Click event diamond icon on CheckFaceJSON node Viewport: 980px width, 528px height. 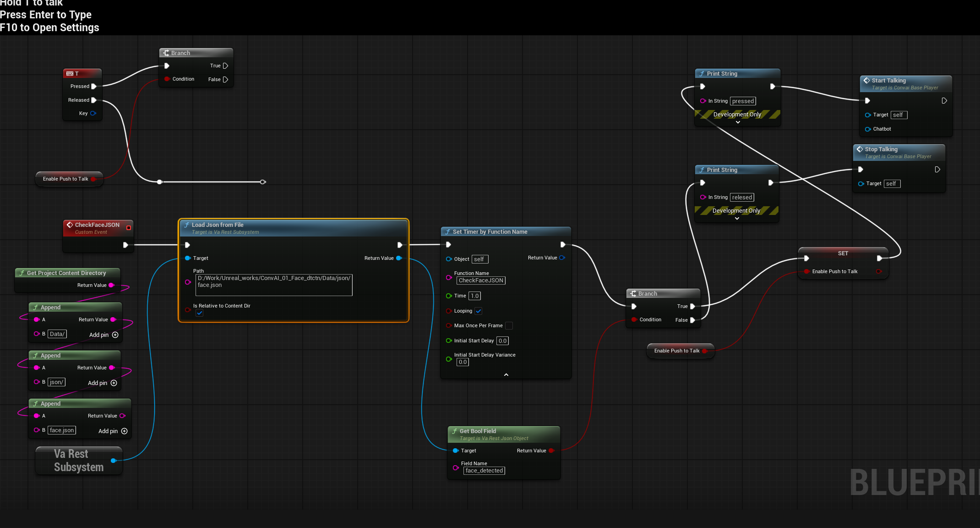coord(70,225)
